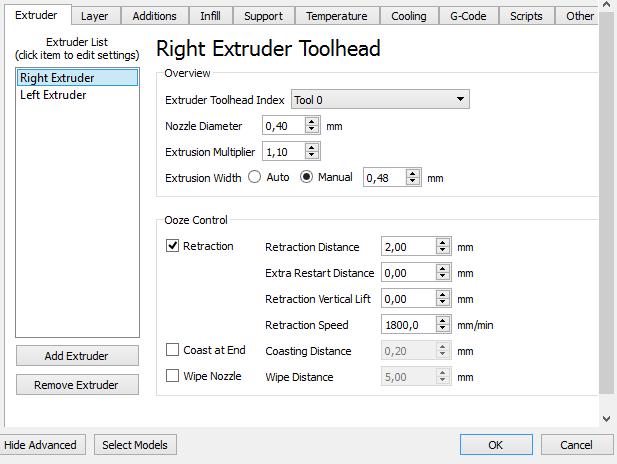This screenshot has height=464, width=617.
Task: Select Left Extruder in the list
Action: point(53,95)
